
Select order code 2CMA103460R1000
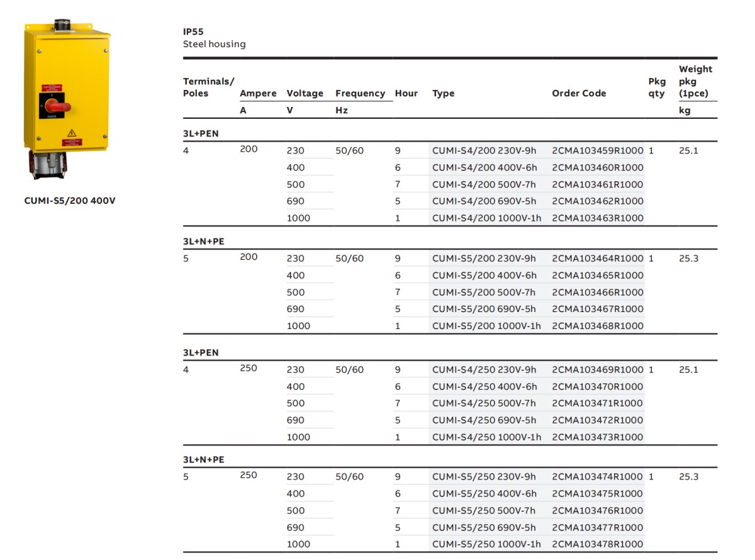coord(598,168)
